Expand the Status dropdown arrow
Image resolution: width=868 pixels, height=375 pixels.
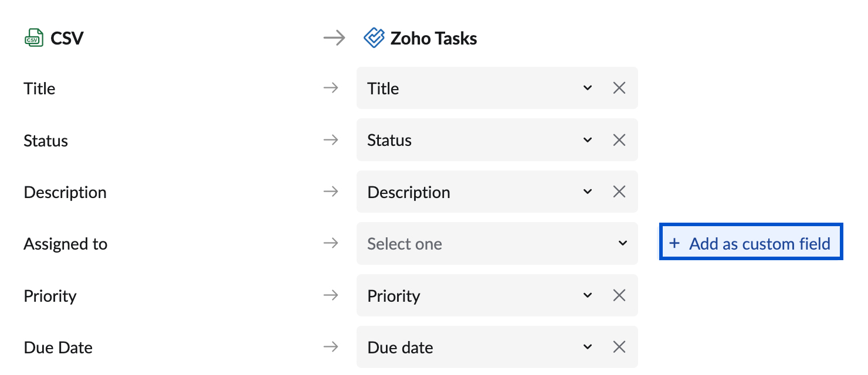click(587, 140)
